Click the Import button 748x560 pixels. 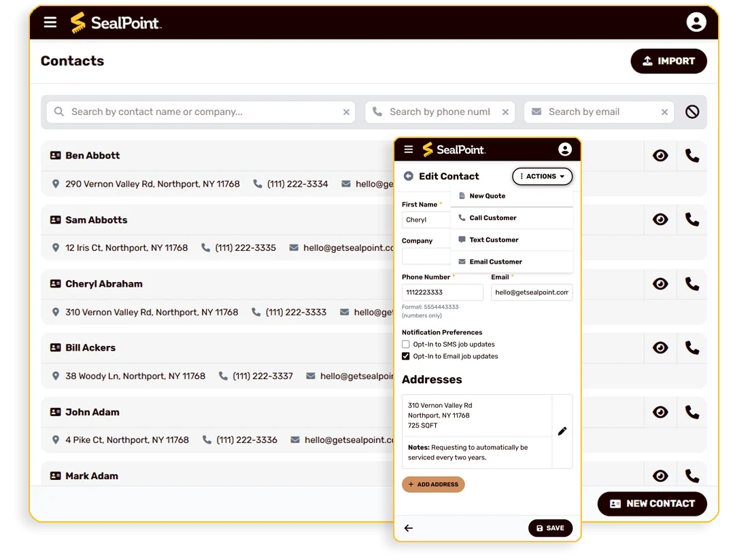coord(668,61)
